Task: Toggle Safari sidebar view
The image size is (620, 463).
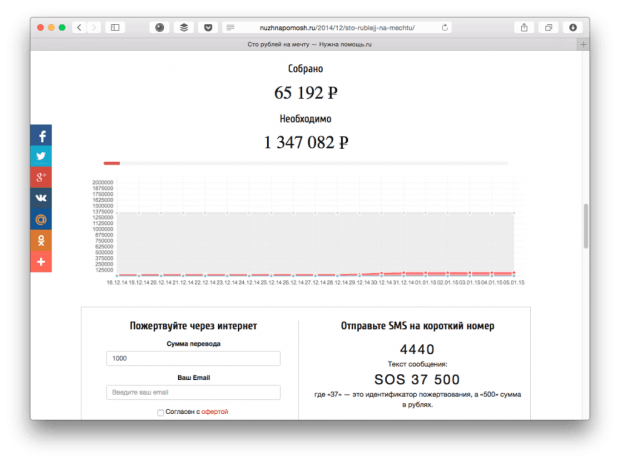Action: [x=114, y=27]
